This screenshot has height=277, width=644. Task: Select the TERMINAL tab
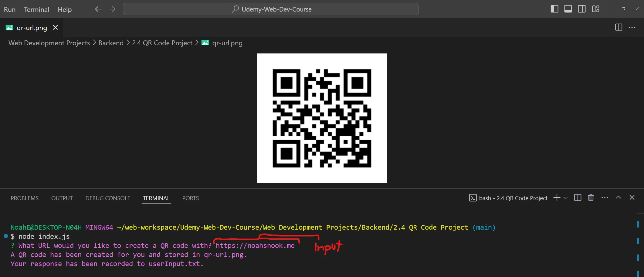tap(156, 198)
